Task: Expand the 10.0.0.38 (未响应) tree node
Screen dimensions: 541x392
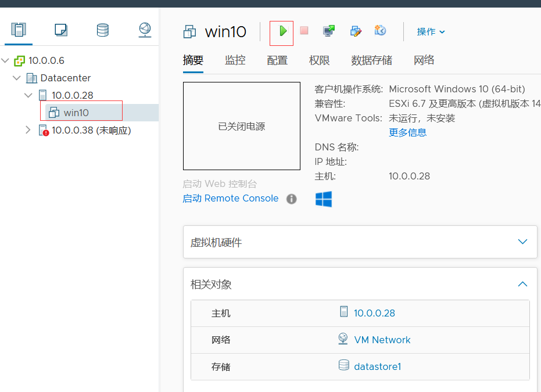Action: (28, 130)
